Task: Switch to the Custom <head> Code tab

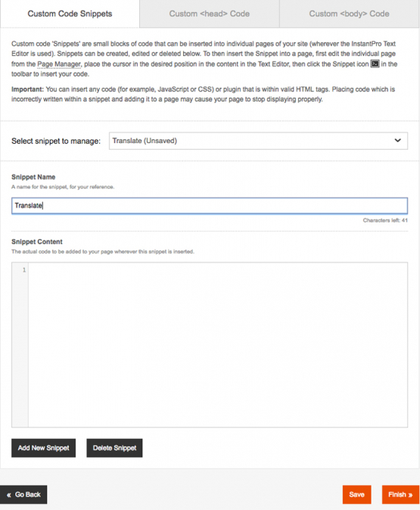Action: pyautogui.click(x=209, y=14)
